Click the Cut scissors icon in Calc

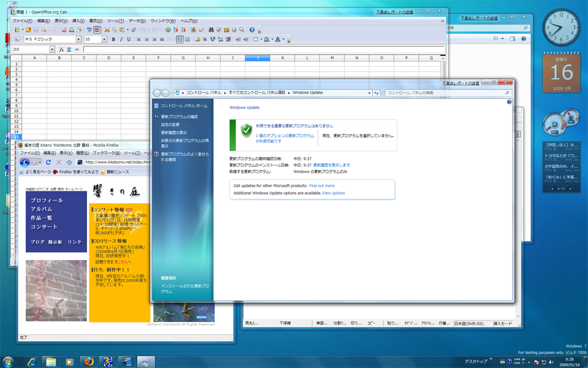(x=107, y=29)
